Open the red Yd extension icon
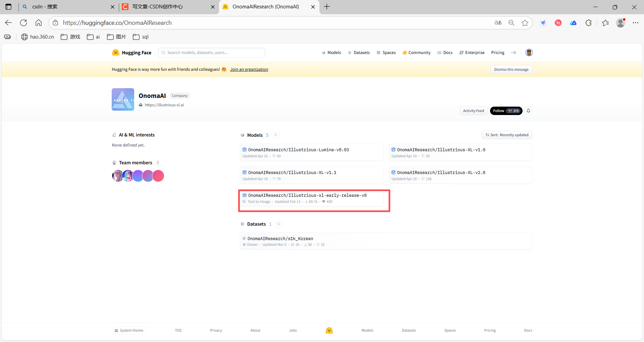Image resolution: width=644 pixels, height=342 pixels. click(558, 23)
